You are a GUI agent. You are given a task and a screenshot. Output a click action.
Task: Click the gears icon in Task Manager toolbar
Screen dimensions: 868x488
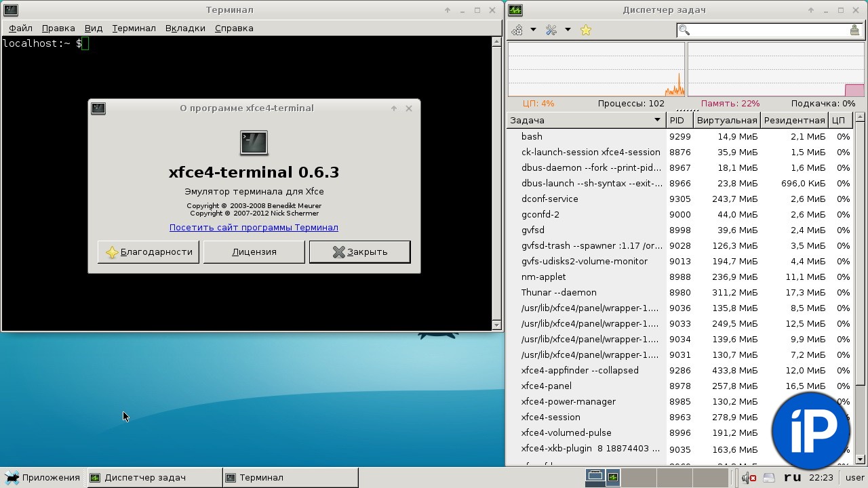[517, 30]
